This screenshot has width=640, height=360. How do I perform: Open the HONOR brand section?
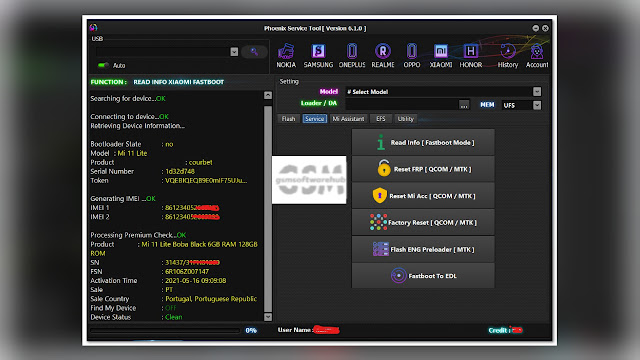click(x=471, y=56)
